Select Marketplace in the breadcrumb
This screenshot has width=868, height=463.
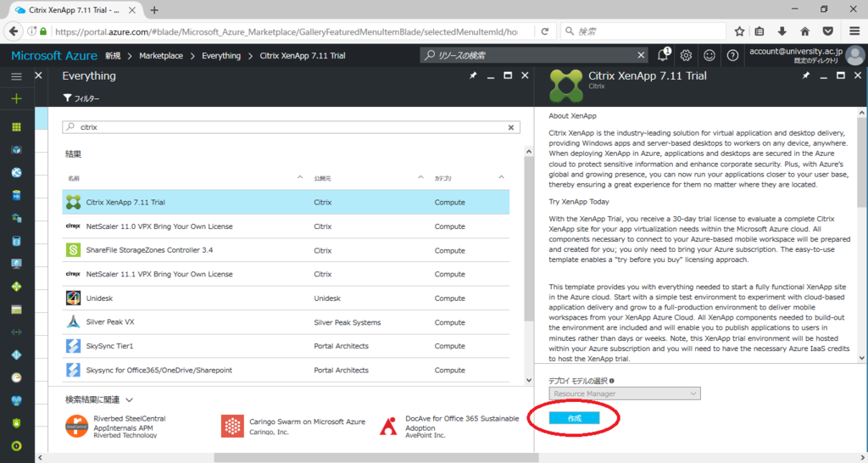(x=161, y=55)
